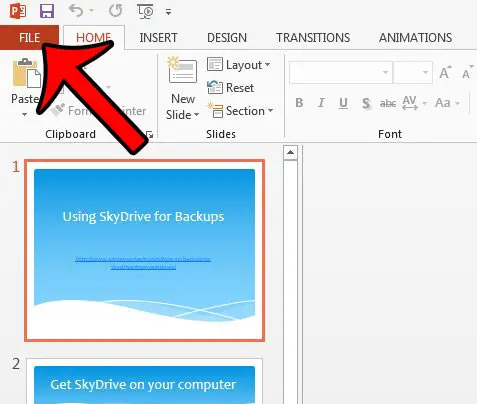Open the Section dropdown

pyautogui.click(x=240, y=111)
